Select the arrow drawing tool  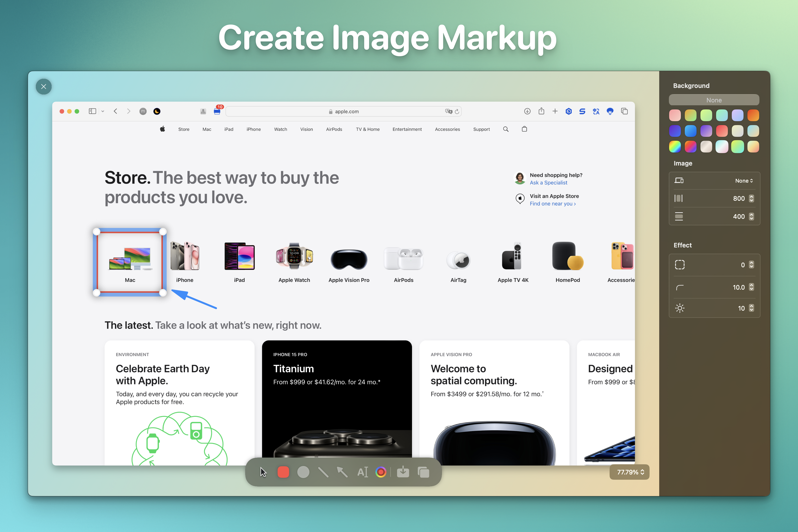click(342, 472)
